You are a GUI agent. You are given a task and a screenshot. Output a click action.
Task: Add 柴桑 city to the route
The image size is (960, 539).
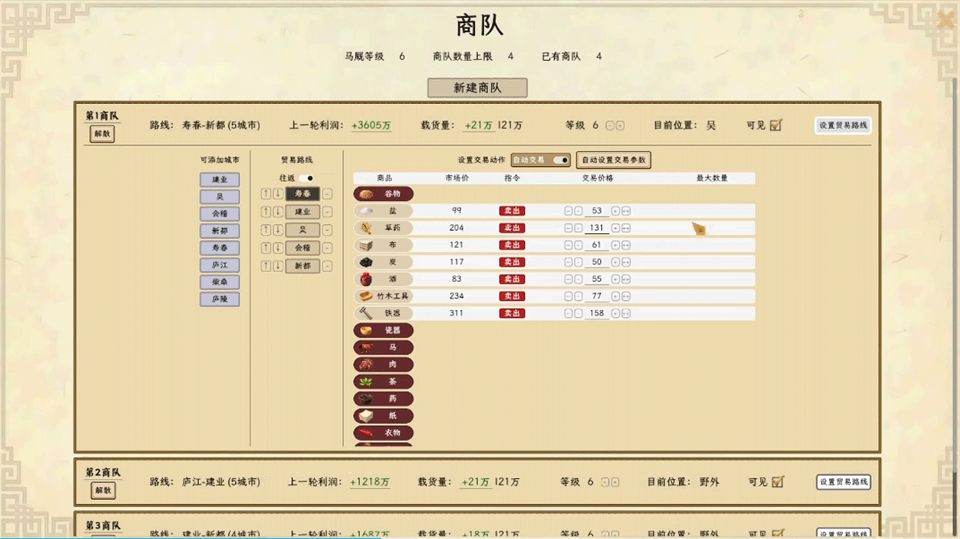219,282
